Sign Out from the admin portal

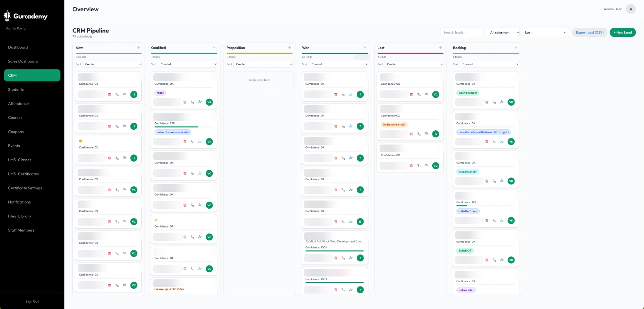[x=32, y=302]
